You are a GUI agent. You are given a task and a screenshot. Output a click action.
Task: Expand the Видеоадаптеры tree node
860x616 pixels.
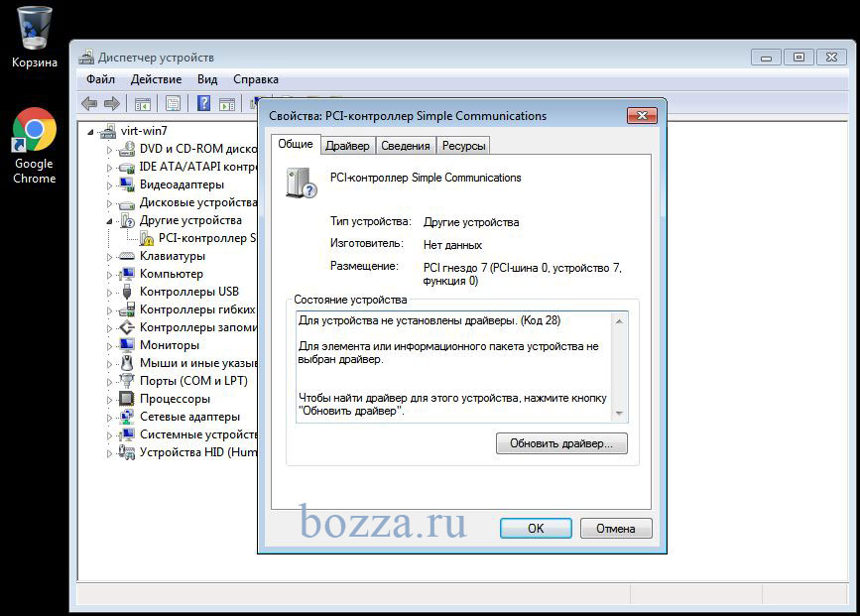click(110, 185)
